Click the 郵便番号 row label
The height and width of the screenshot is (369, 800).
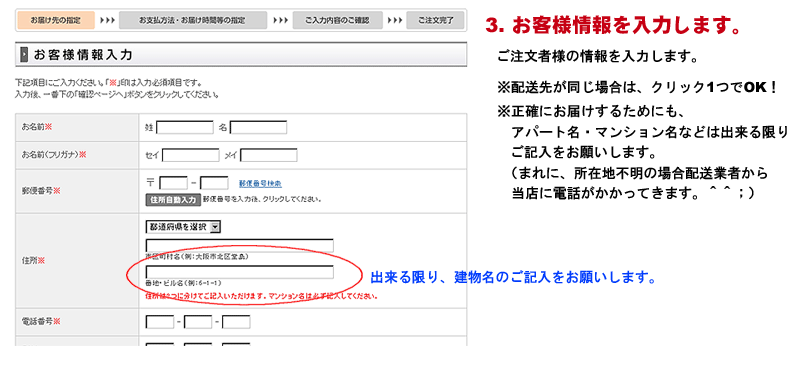tap(41, 190)
